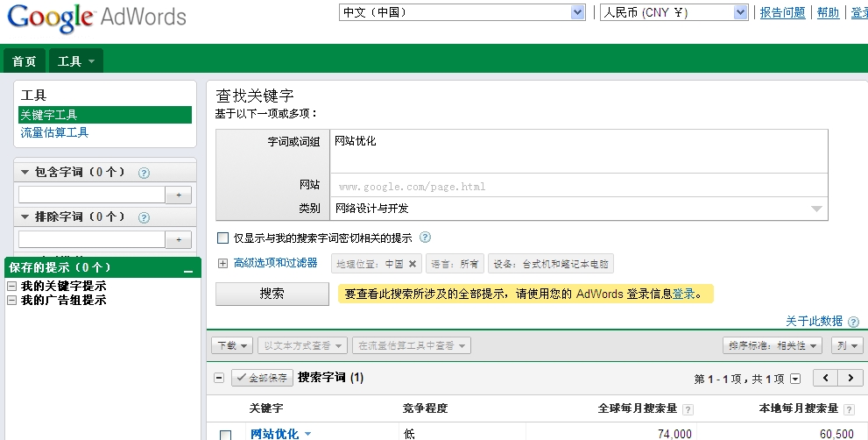Click help icon next to 密切相关的提示 checkbox
Screen dimensions: 868x440
425,238
